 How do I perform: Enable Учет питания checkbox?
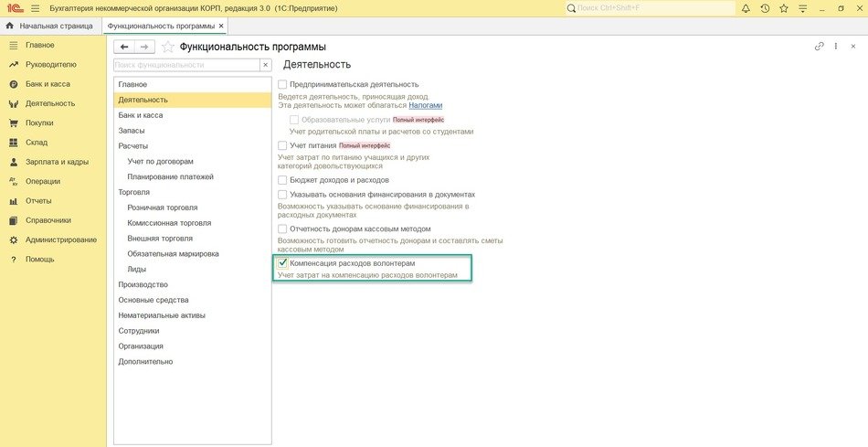tap(283, 145)
